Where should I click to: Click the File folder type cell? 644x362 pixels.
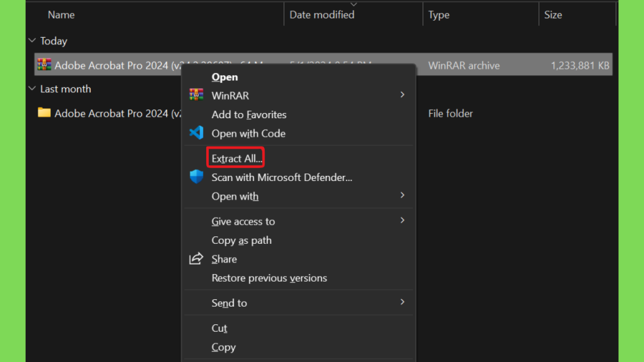[x=450, y=113]
